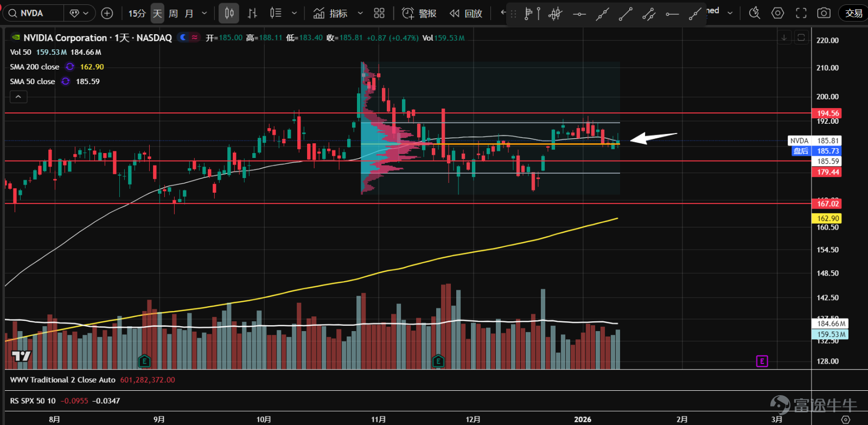Click the add symbol plus icon
868x425 pixels.
click(x=107, y=13)
